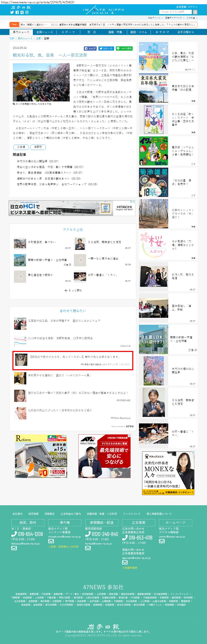Open the 菊池雄星 原点 sidebar thumbnail
Viewport: 207px width, 644px height.
point(154,182)
